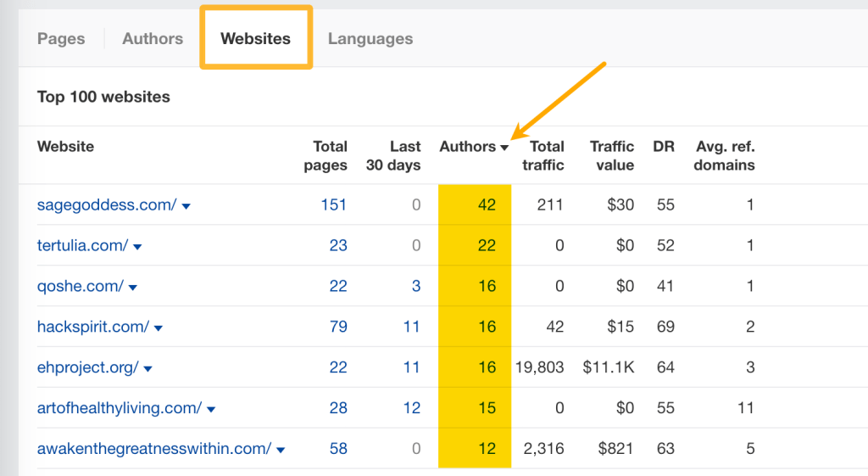Image resolution: width=868 pixels, height=476 pixels.
Task: Select the $821 traffic value cell
Action: click(x=615, y=448)
